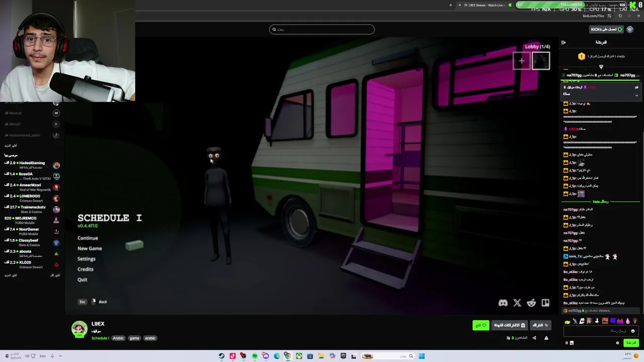The width and height of the screenshot is (644, 362).
Task: Open the chat settings gear icon
Action: click(617, 343)
